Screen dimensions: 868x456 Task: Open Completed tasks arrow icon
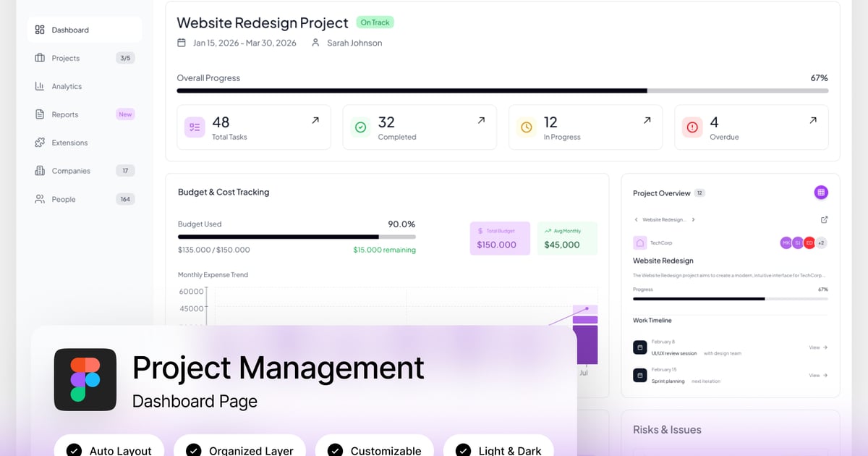481,120
